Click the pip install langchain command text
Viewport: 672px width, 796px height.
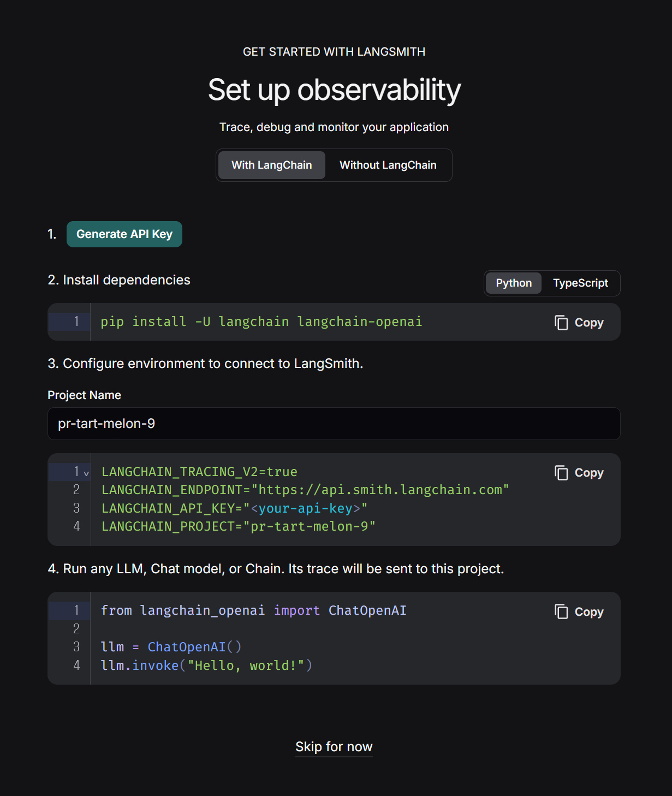tap(261, 322)
